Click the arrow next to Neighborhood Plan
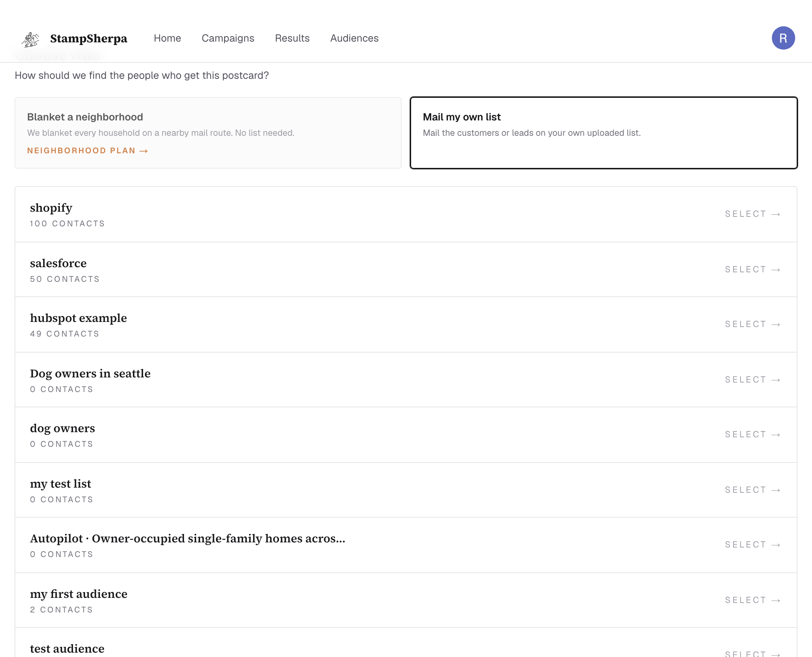 (x=143, y=151)
